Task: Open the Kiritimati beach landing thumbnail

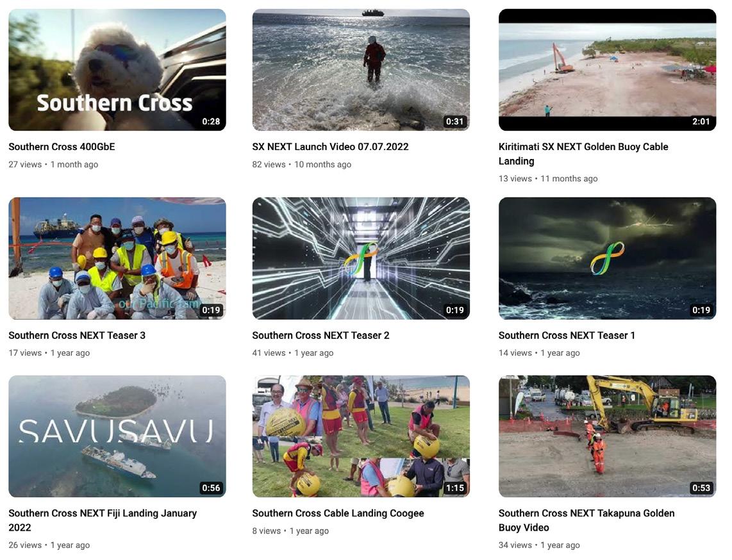Action: (608, 70)
